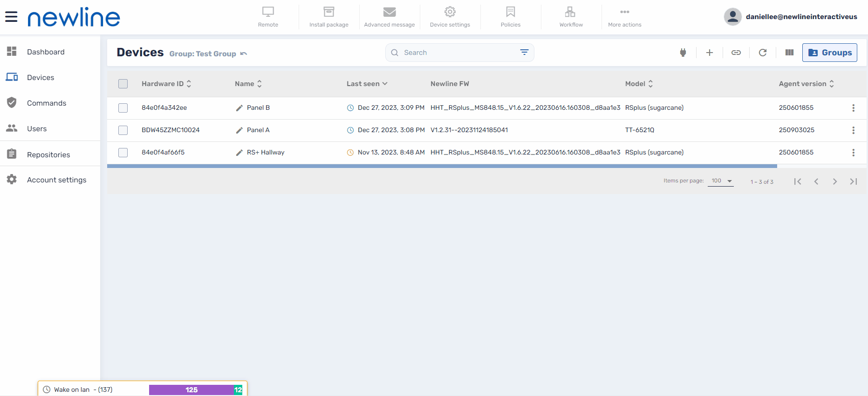Click the Group: Test Group label

(203, 54)
